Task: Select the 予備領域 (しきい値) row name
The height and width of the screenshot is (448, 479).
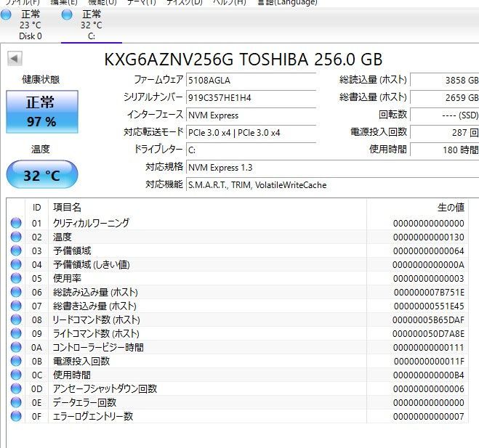Action: click(92, 264)
